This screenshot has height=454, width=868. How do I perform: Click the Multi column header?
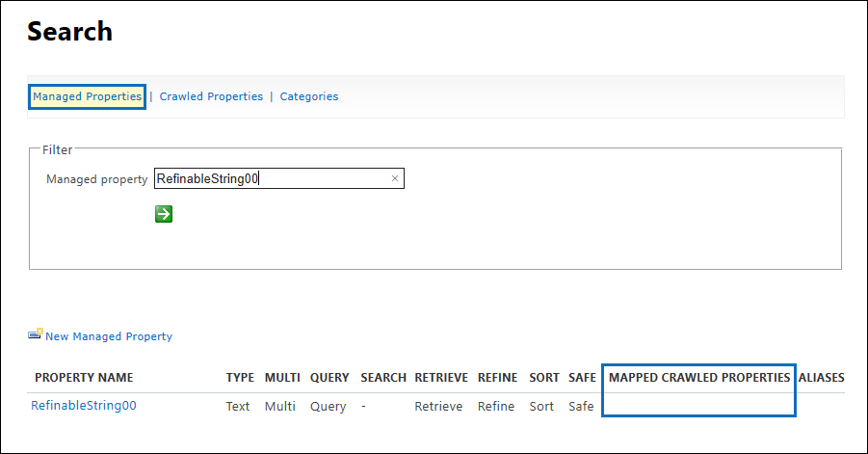point(282,378)
